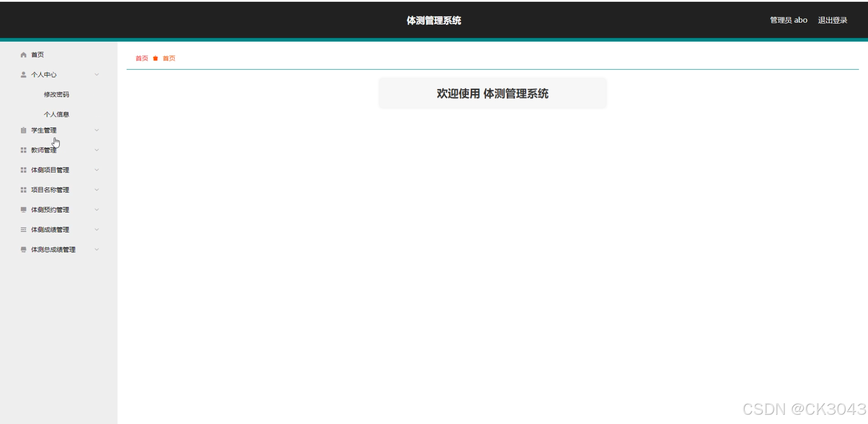
Task: Open the 修改密码 menu item
Action: click(56, 94)
